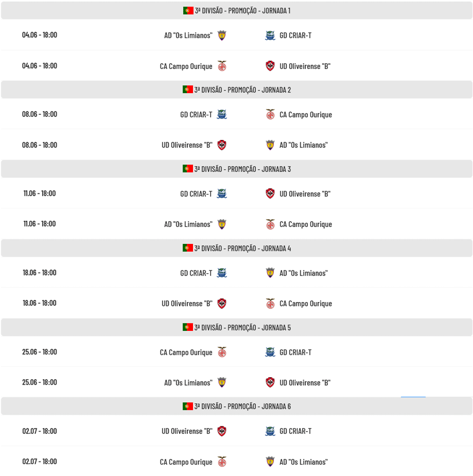Click CA Campo Ourique crest in Jornada 5 match
Image resolution: width=473 pixels, height=476 pixels.
point(222,352)
